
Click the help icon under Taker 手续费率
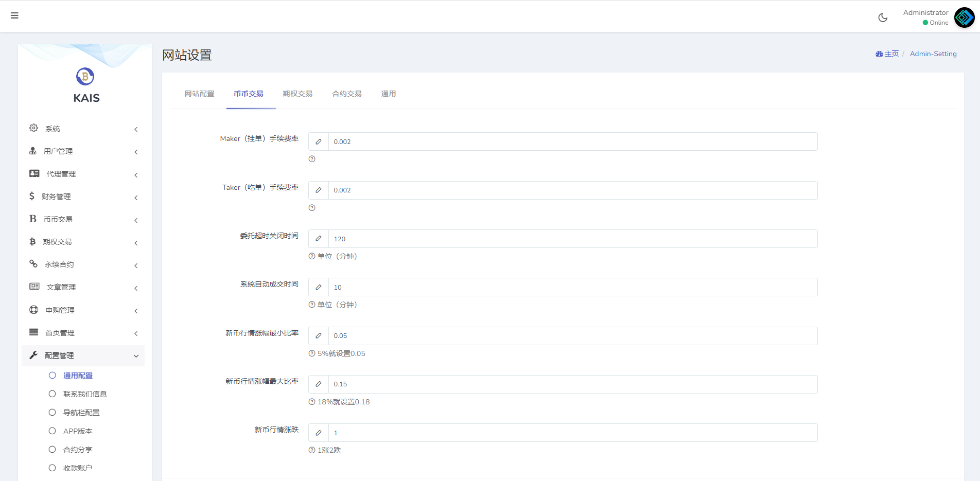[311, 208]
